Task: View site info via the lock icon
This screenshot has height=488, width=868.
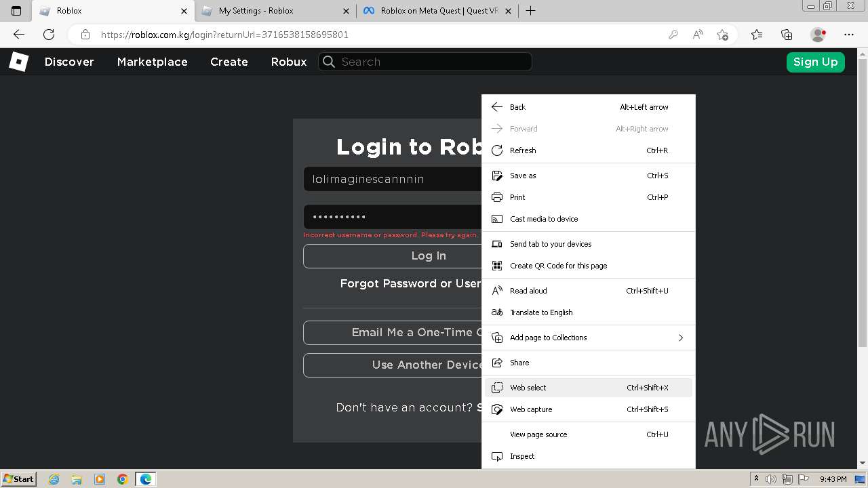Action: 85,35
